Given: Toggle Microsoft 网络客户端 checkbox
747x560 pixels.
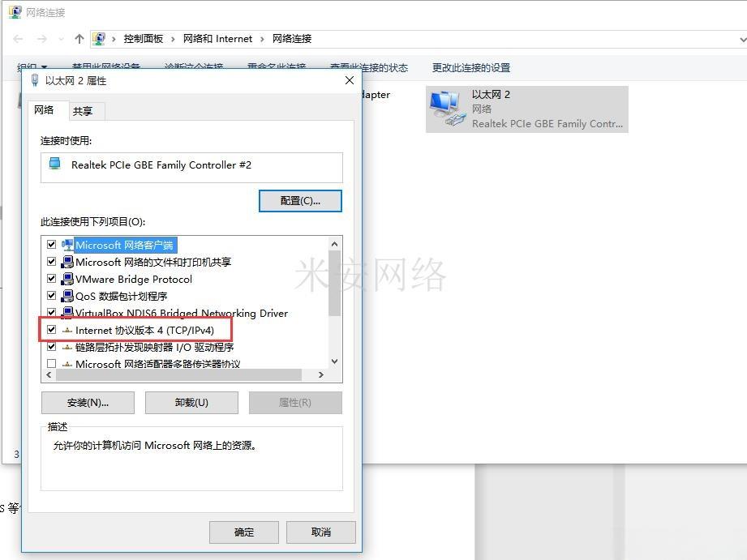Looking at the screenshot, I should tap(51, 245).
